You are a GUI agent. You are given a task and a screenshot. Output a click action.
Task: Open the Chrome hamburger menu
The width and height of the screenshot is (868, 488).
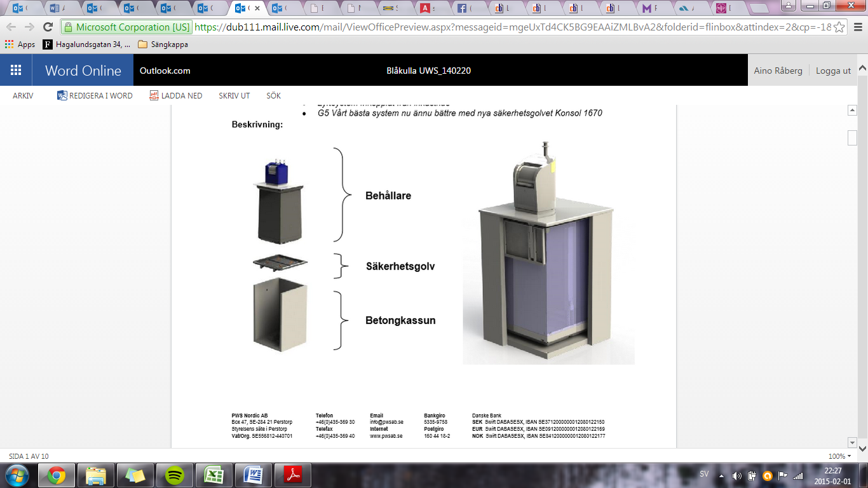(x=857, y=27)
